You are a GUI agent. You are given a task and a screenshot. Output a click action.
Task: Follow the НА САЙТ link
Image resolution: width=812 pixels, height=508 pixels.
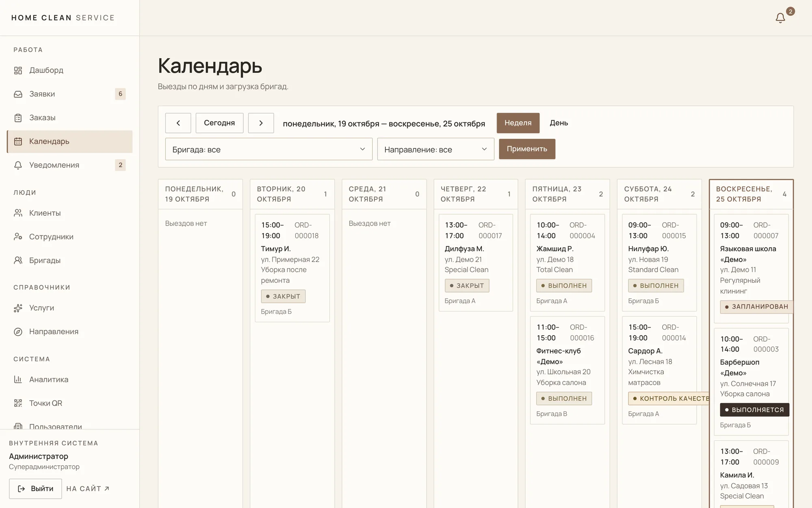(x=88, y=488)
